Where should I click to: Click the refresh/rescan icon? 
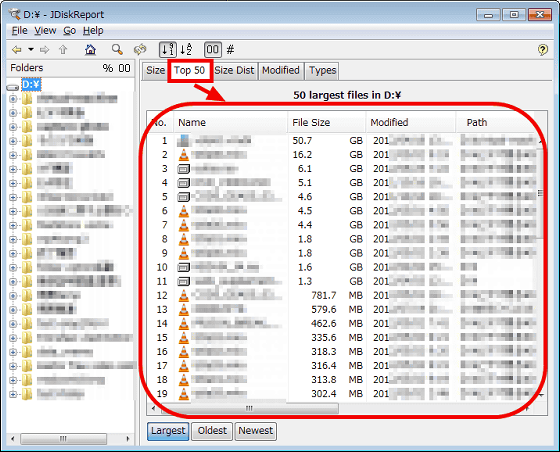click(x=140, y=49)
